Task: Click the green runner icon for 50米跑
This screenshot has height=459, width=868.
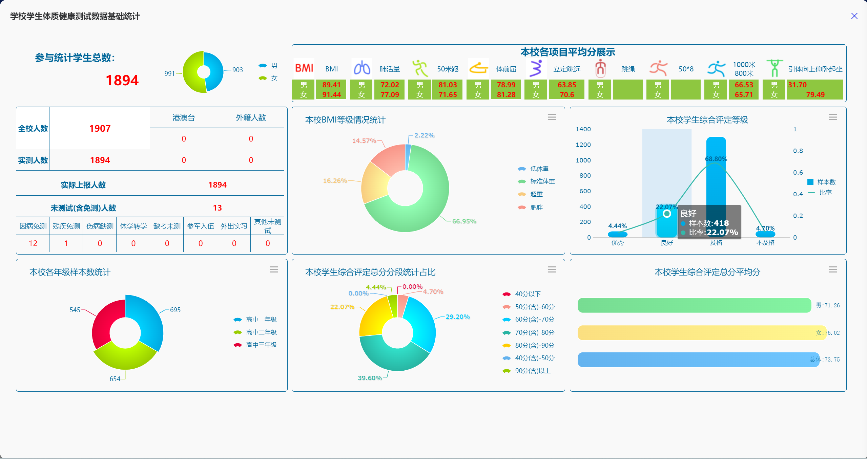Action: [420, 68]
